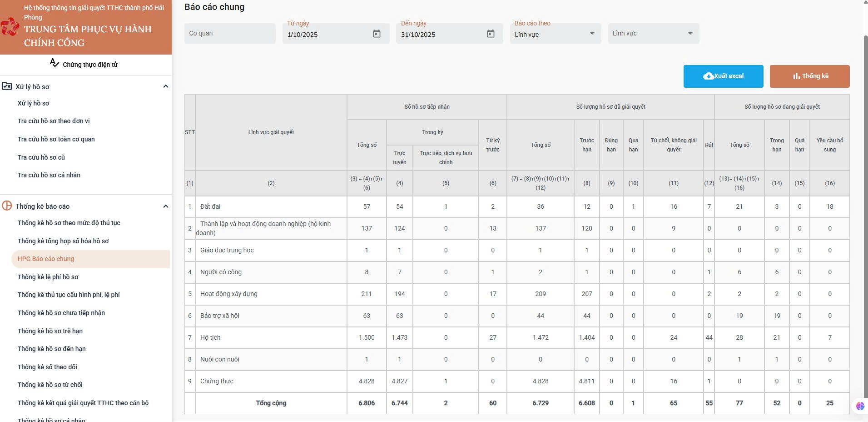The width and height of the screenshot is (868, 422).
Task: Open Thống kê hồ sơ trễ hạn
Action: pyautogui.click(x=50, y=331)
